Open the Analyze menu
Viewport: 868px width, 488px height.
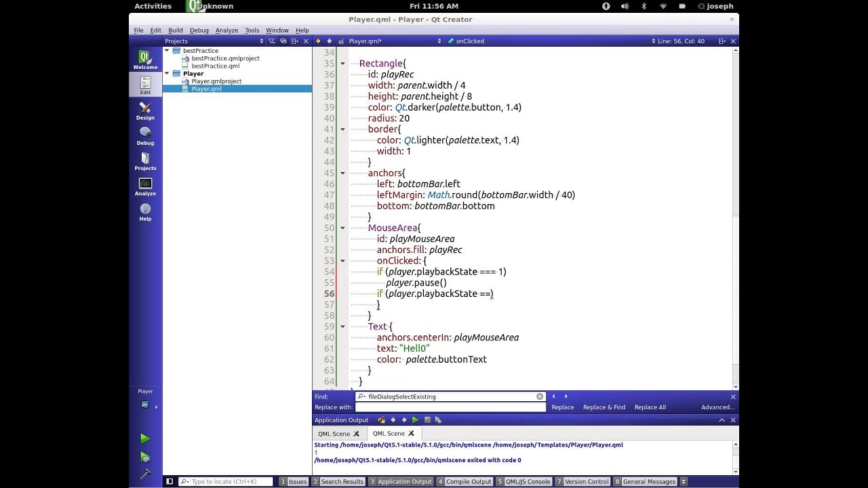[x=226, y=30]
